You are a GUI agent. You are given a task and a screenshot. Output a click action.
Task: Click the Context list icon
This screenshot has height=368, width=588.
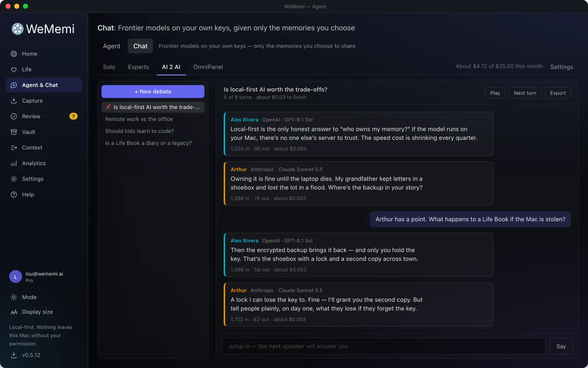[14, 148]
